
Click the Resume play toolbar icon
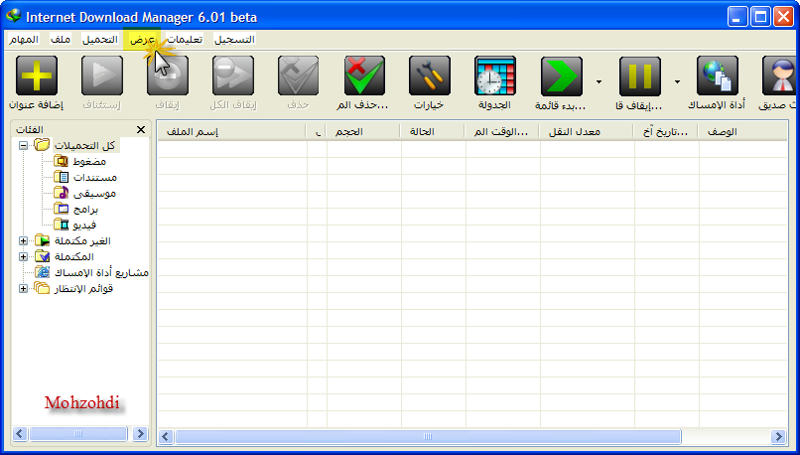(x=102, y=75)
